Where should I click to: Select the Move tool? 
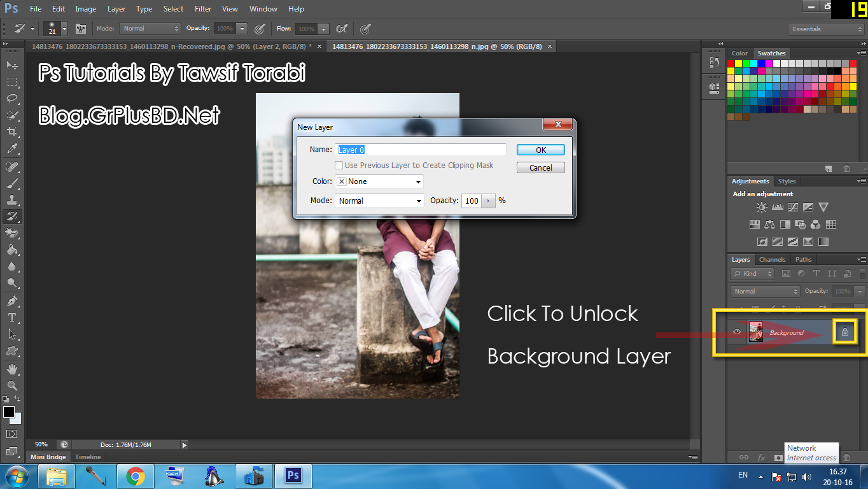click(x=11, y=65)
